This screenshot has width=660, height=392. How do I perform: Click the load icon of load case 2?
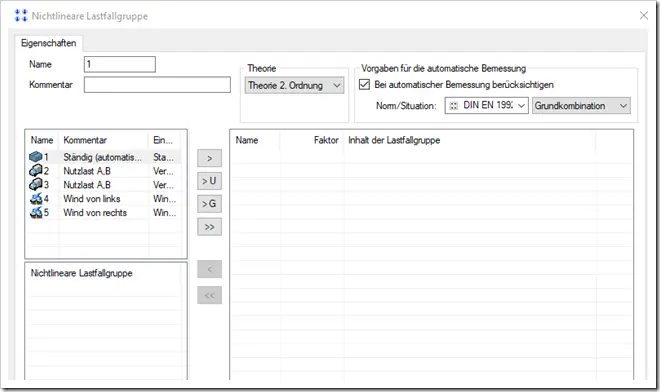pyautogui.click(x=35, y=171)
